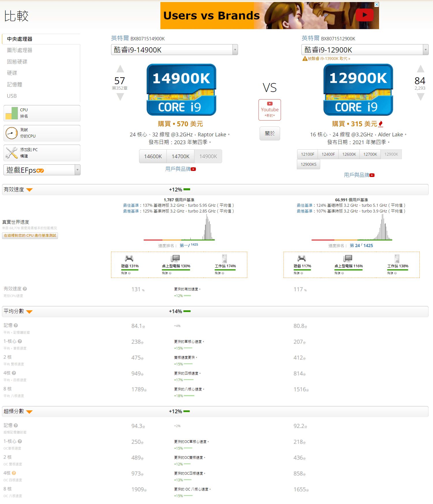The width and height of the screenshot is (433, 504).
Task: Switch to the 12700K tab
Action: (370, 154)
